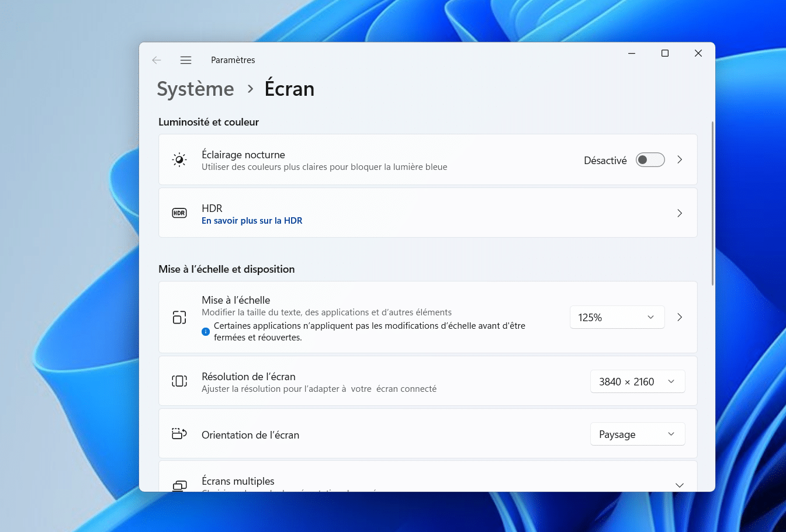Click the 'Écrans multiples' row title
Screen dimensions: 786x532
238,481
